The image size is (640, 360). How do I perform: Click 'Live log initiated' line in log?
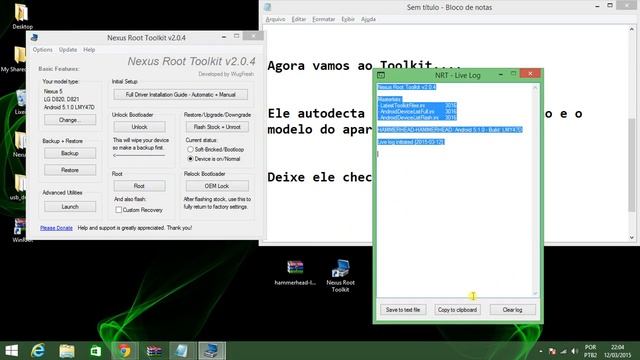411,142
